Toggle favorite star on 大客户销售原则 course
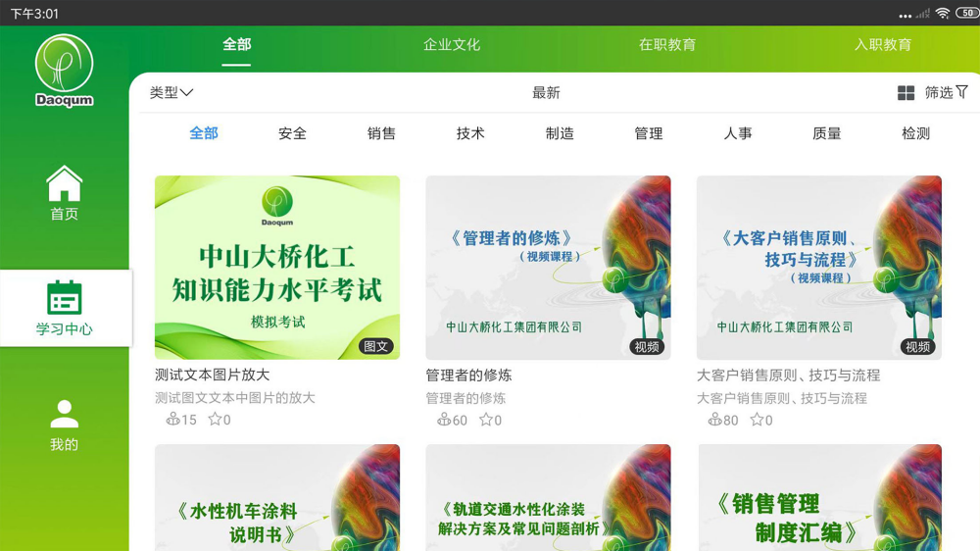Viewport: 980px width, 551px height. click(756, 420)
